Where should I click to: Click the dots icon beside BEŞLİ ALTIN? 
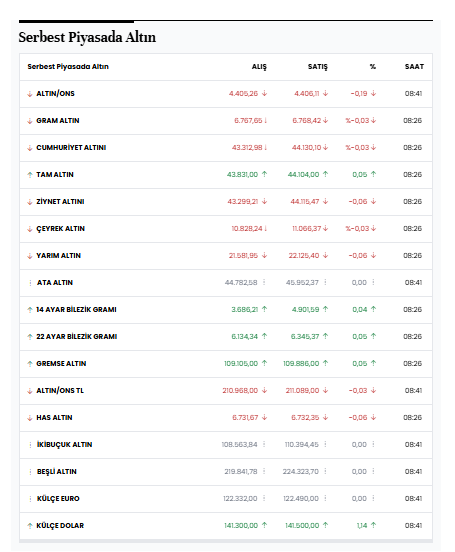click(30, 472)
